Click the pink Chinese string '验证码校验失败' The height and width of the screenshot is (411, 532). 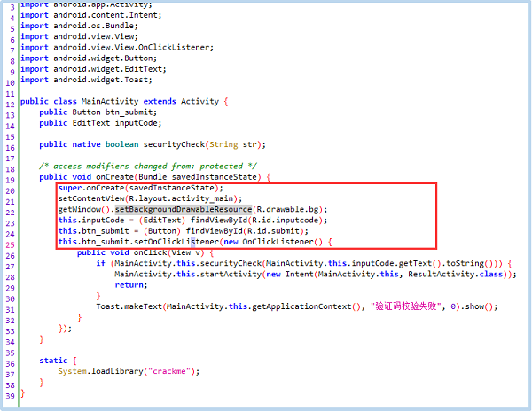click(406, 306)
